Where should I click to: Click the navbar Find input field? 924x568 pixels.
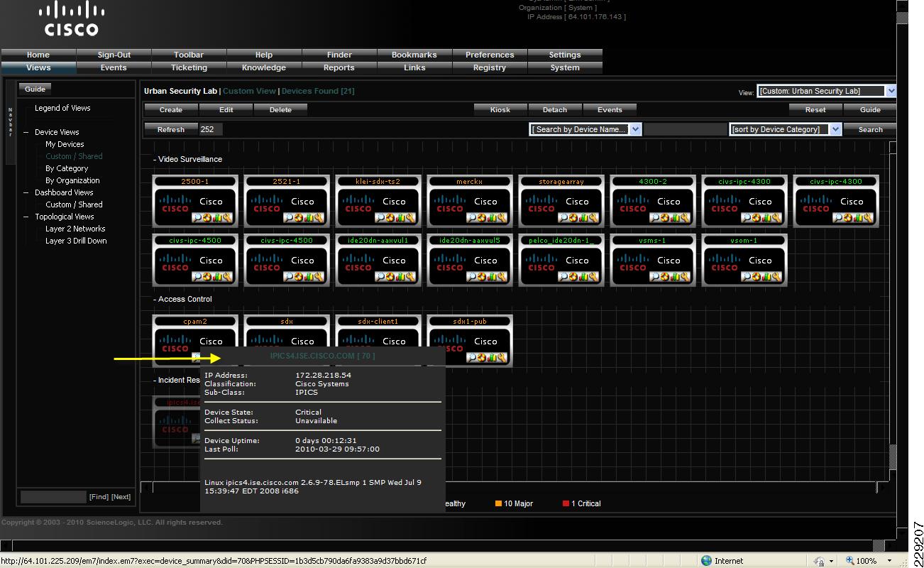(x=53, y=497)
